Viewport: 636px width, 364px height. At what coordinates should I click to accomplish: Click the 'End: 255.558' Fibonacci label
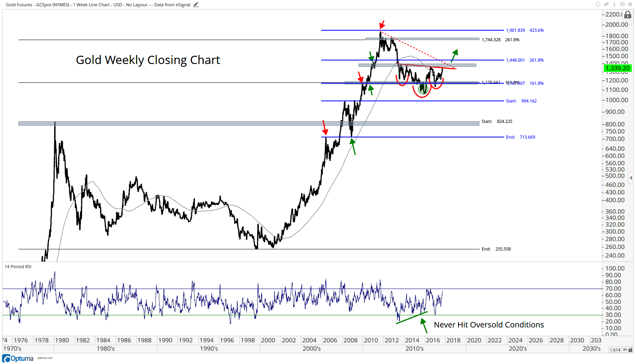pyautogui.click(x=496, y=249)
